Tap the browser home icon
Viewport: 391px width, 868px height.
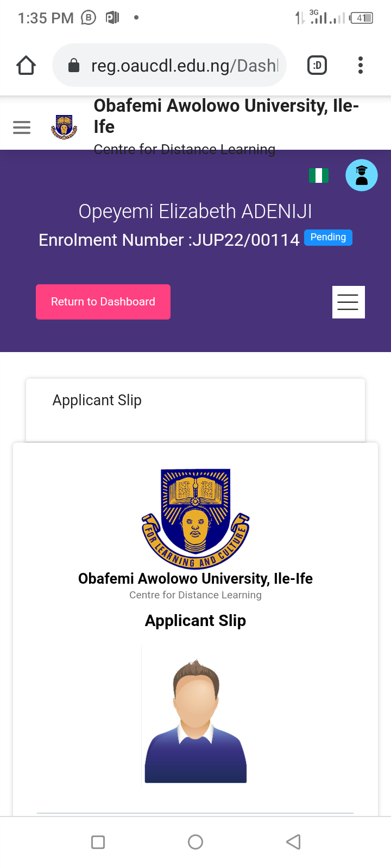pyautogui.click(x=26, y=66)
